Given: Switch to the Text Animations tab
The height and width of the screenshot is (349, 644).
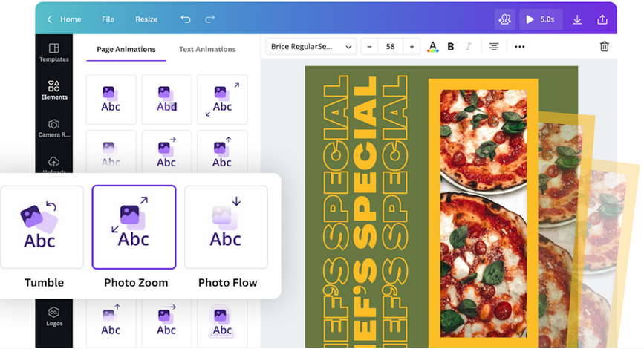Looking at the screenshot, I should click(207, 49).
